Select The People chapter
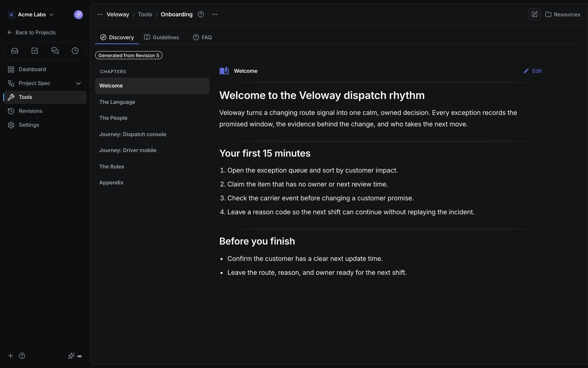The height and width of the screenshot is (368, 588). [152, 118]
